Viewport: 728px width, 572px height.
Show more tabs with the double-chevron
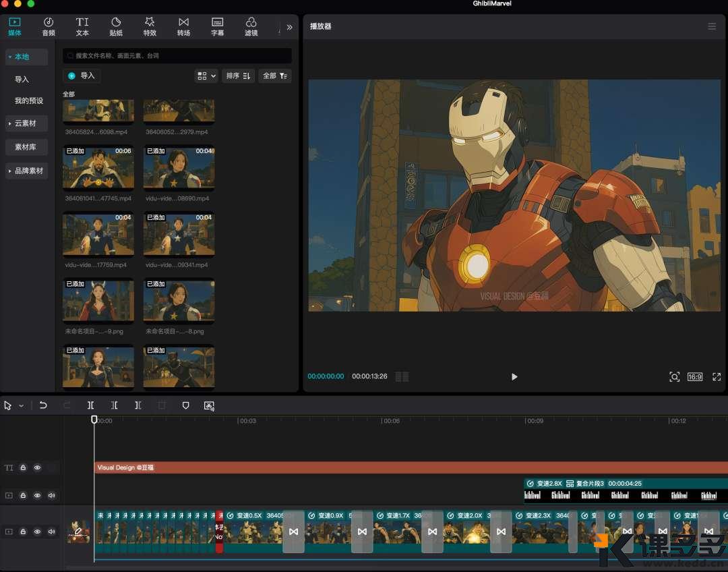click(289, 28)
